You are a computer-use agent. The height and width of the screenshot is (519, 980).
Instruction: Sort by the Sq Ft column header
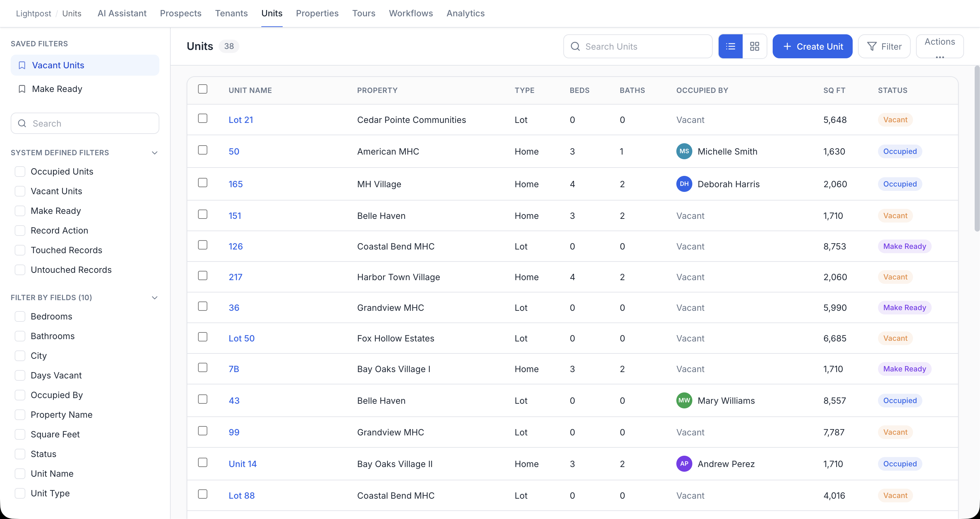tap(834, 91)
